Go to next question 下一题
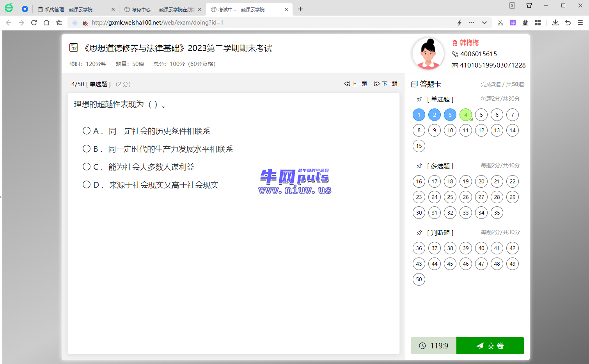Viewport: 589px width, 364px height. tap(385, 84)
